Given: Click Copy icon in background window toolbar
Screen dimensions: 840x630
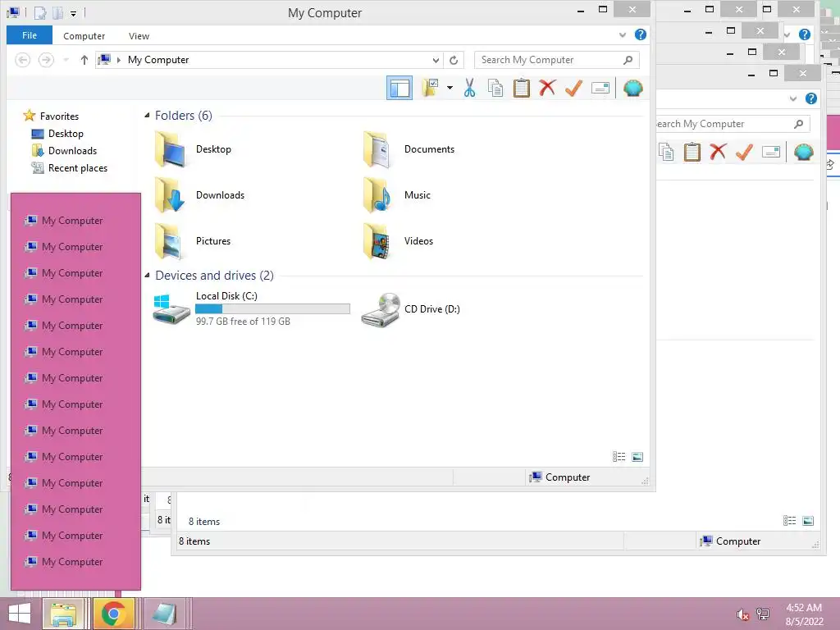Looking at the screenshot, I should [x=666, y=152].
